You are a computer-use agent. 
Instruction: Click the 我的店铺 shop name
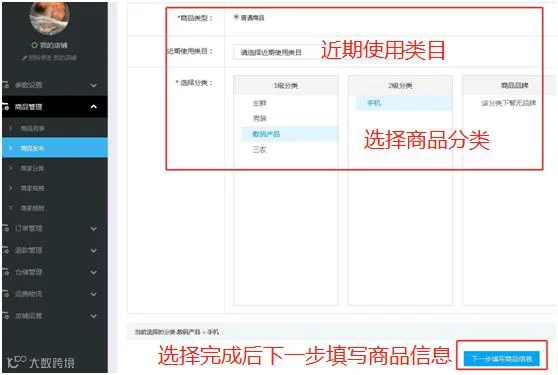tap(53, 45)
